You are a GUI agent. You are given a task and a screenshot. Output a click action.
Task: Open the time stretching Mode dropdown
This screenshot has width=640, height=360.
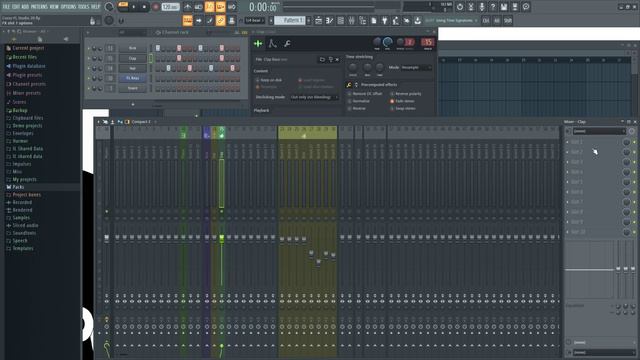(x=416, y=67)
